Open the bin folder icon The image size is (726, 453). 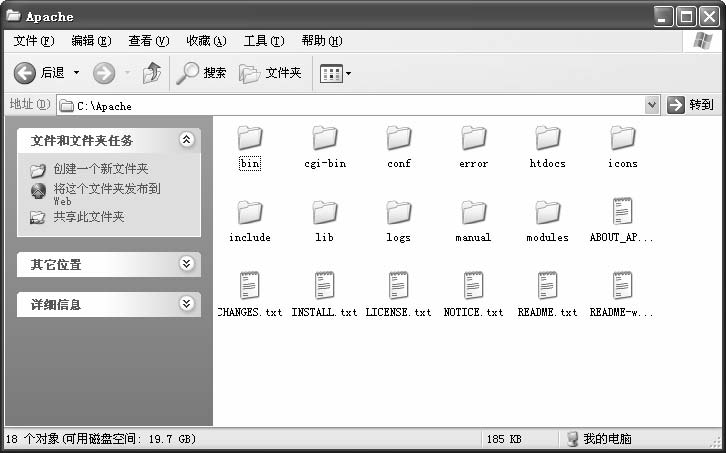[x=250, y=138]
